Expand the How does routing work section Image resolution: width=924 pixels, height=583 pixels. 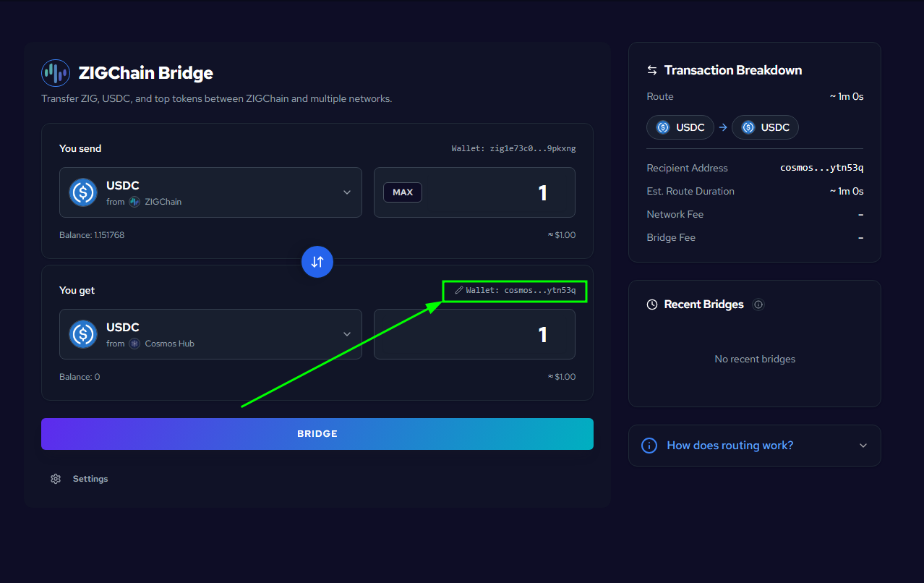(754, 446)
